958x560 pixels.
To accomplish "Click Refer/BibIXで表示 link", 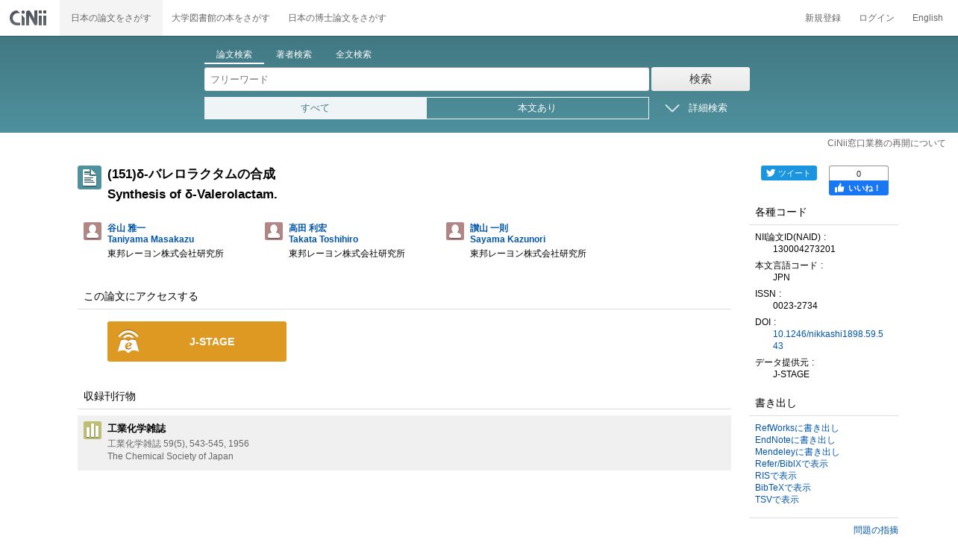I will (792, 464).
